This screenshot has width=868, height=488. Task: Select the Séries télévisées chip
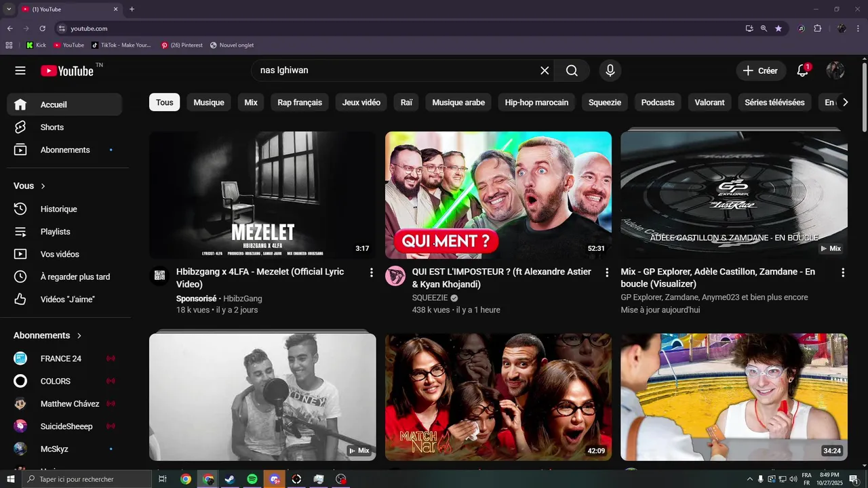[x=774, y=102]
